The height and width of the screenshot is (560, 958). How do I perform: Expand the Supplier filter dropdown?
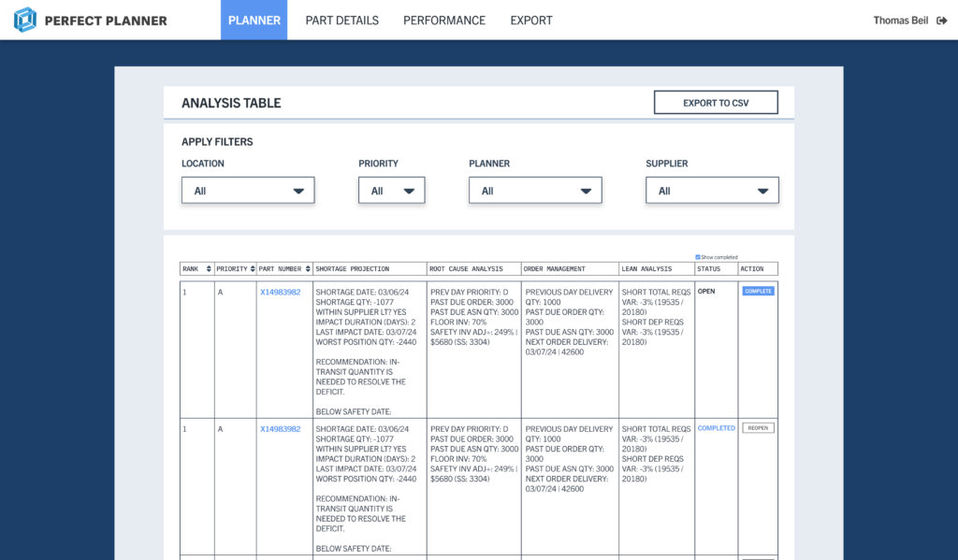pos(712,191)
